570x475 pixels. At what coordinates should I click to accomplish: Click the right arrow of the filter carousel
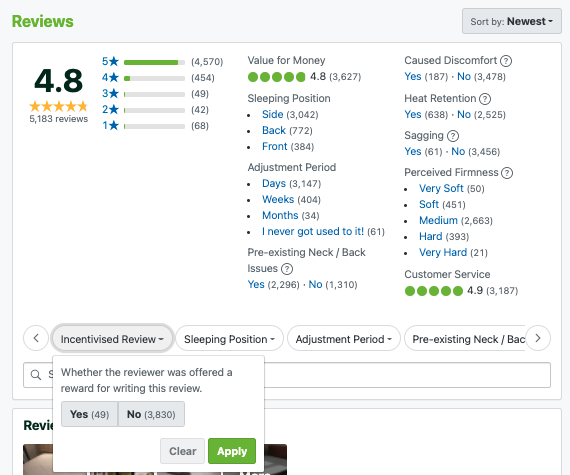538,338
